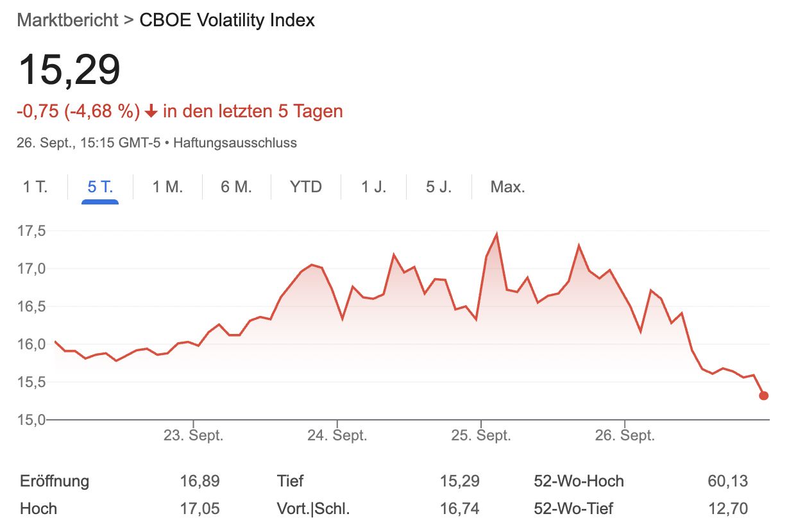Show the 1 M. chart range
The width and height of the screenshot is (789, 532).
pos(167,187)
